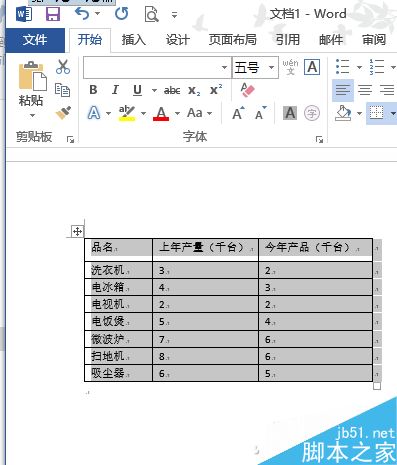This screenshot has width=397, height=465.
Task: Open the 文件 menu
Action: (x=35, y=40)
